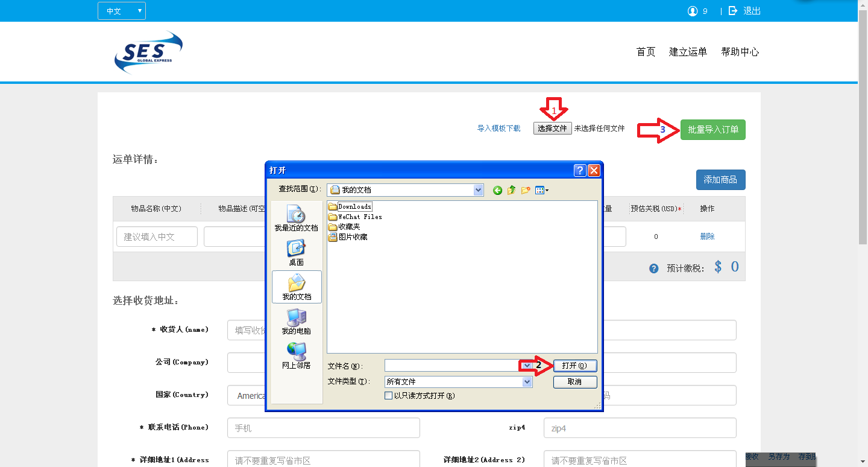Click the help icon beside 预计缴税
Screen dimensions: 868x467
[654, 268]
